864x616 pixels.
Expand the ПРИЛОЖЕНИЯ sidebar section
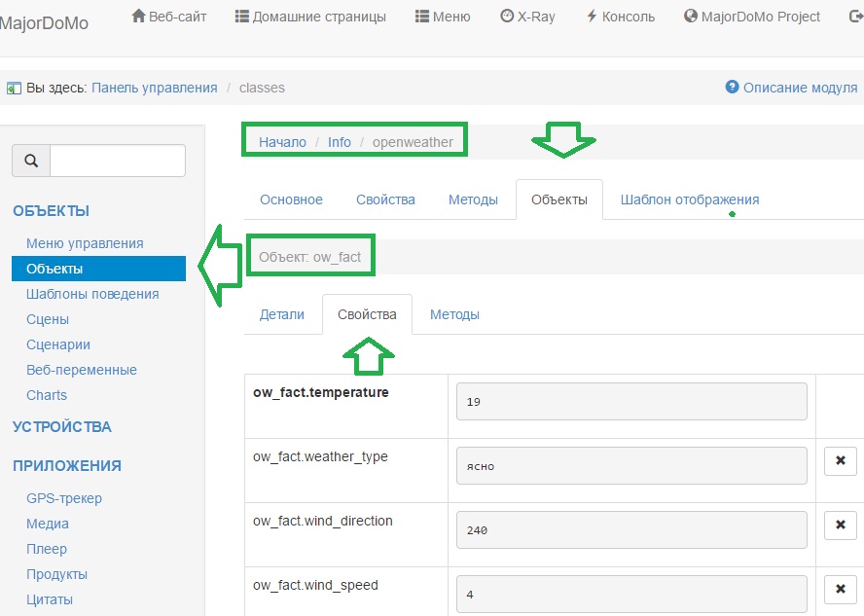[67, 466]
